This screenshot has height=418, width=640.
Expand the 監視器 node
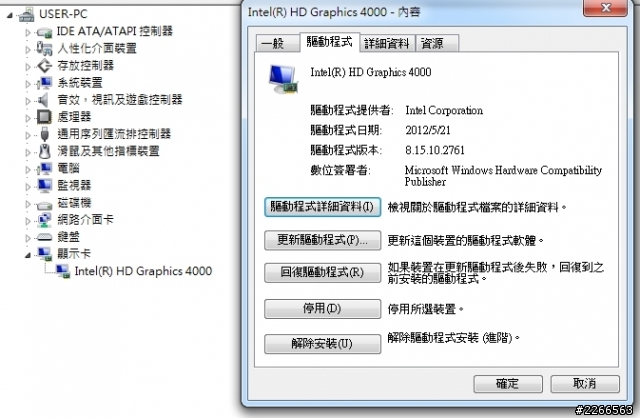(x=28, y=187)
